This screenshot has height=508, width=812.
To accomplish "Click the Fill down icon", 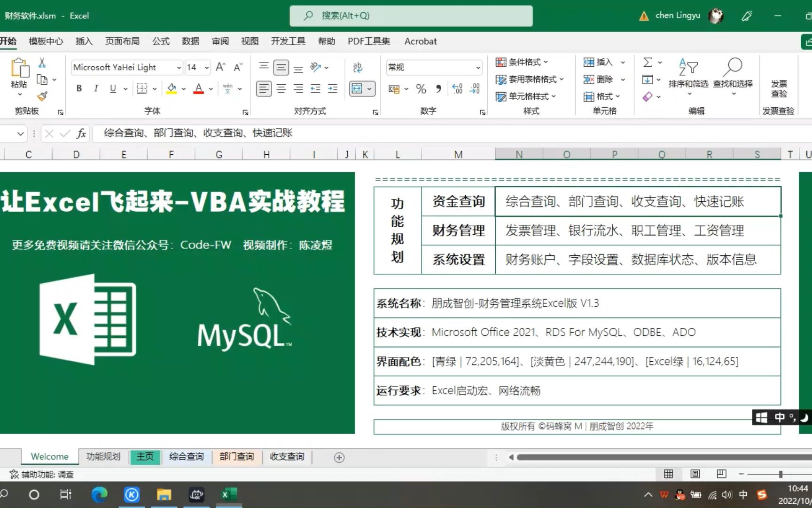I will click(x=648, y=79).
